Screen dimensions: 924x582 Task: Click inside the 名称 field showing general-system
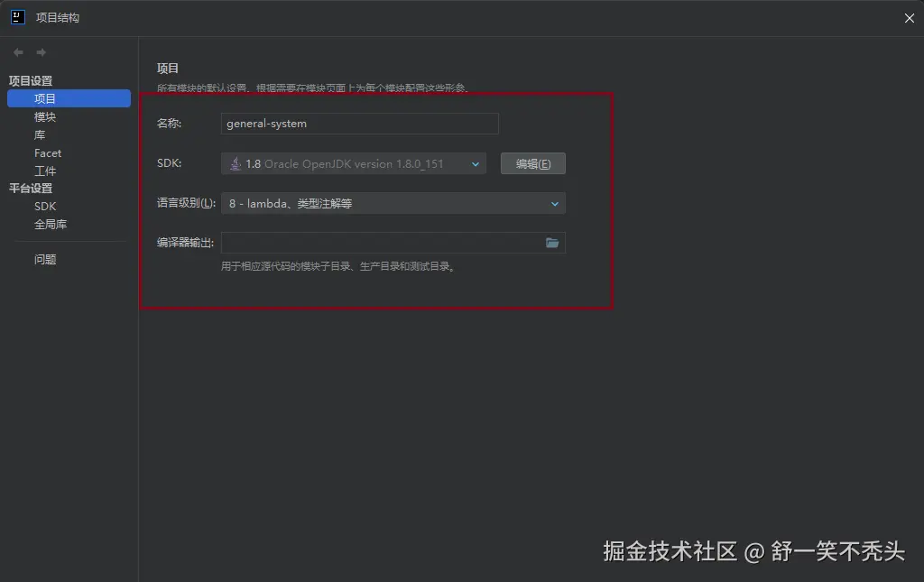[359, 124]
